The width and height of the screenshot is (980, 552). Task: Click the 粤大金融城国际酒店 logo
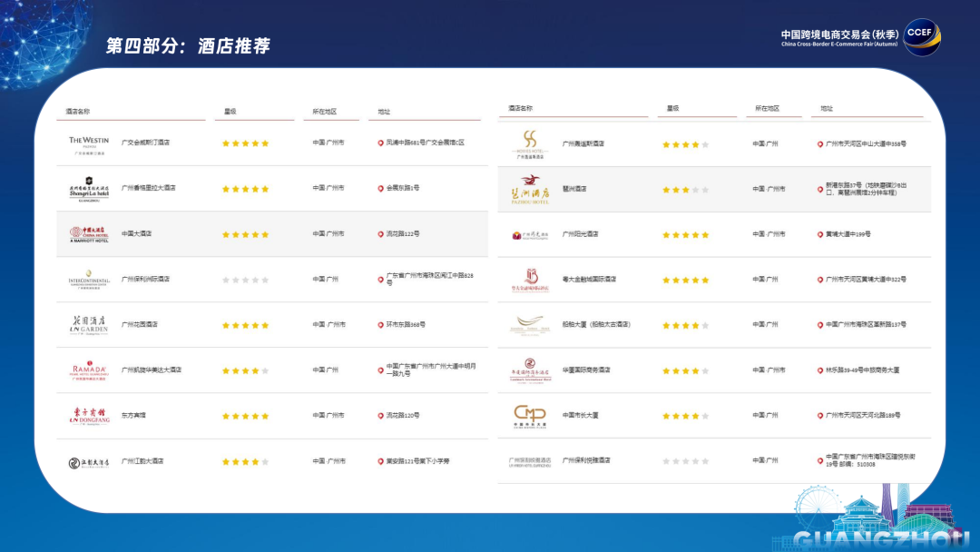[x=530, y=280]
